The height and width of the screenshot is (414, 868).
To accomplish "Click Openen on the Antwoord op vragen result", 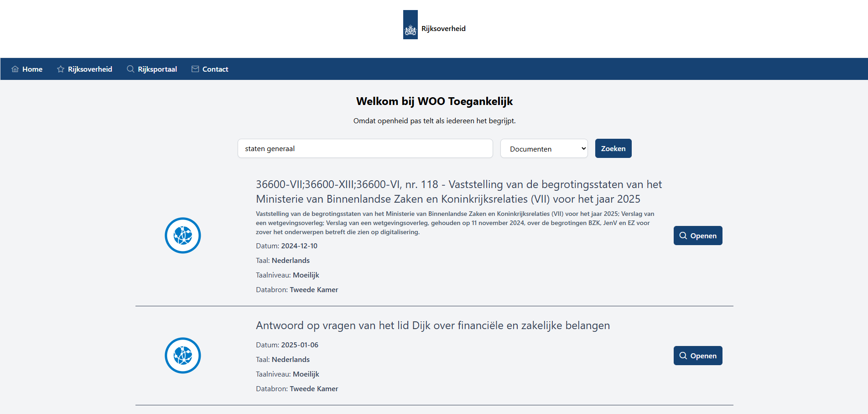I will point(697,356).
